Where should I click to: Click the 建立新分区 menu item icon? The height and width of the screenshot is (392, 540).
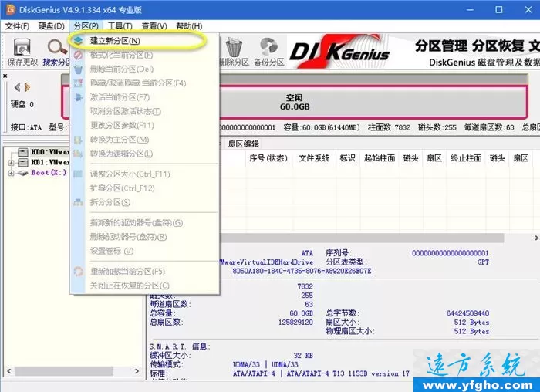78,41
